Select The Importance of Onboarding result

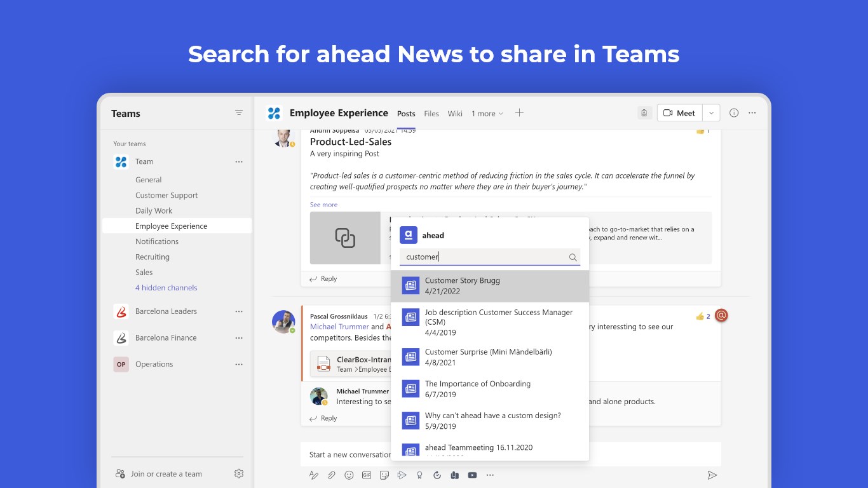click(x=490, y=389)
